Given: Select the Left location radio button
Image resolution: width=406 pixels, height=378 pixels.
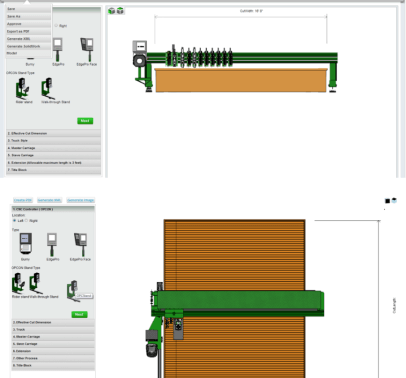Looking at the screenshot, I should (14, 221).
